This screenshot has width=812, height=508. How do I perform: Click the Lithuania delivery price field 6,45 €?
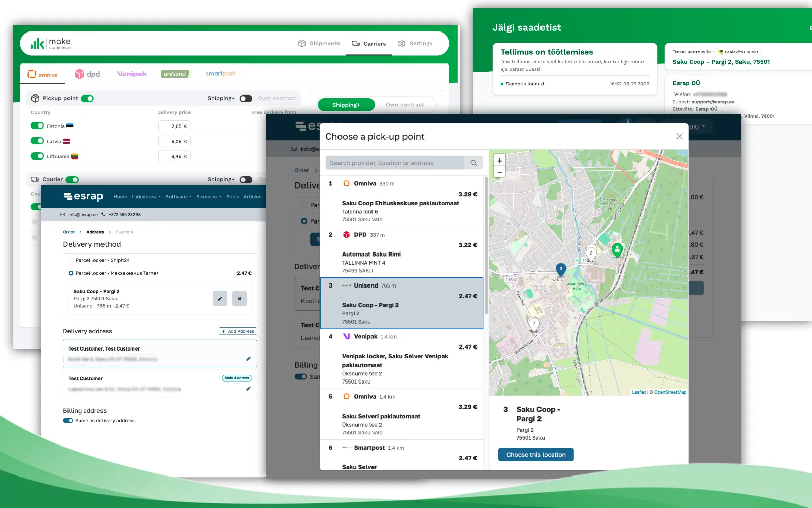[175, 157]
